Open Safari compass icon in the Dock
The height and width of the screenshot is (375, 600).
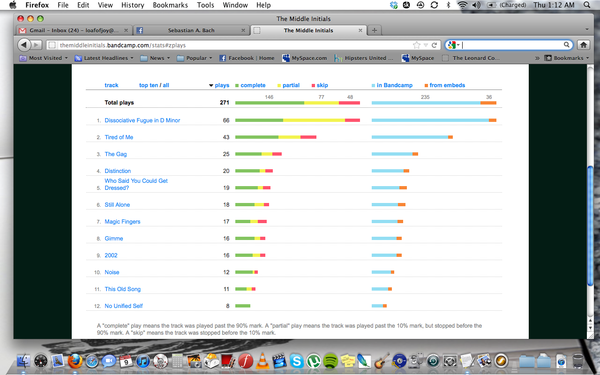pos(92,361)
